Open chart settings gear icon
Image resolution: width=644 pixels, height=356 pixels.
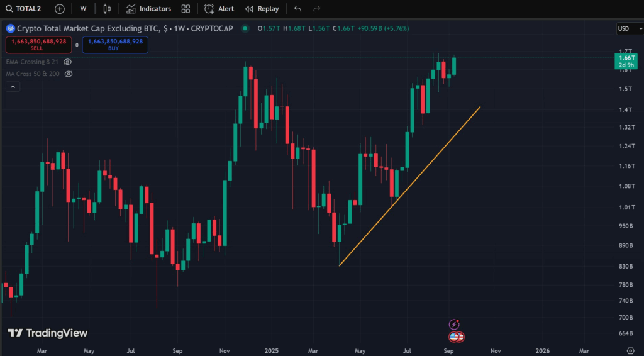click(630, 351)
